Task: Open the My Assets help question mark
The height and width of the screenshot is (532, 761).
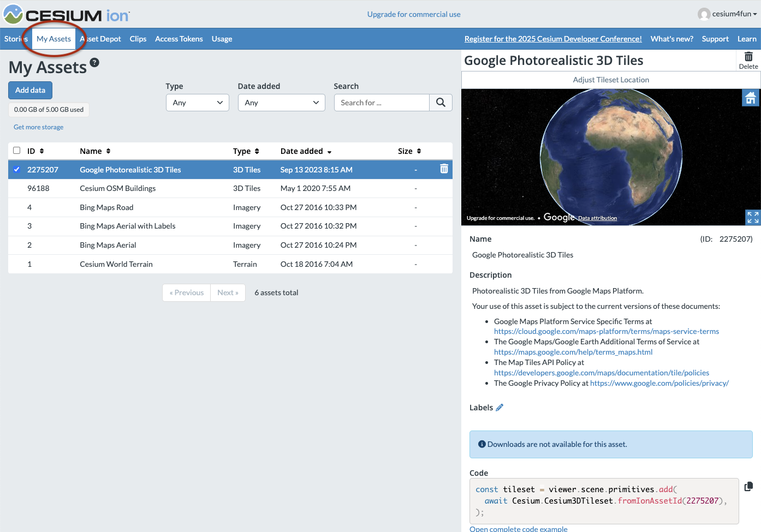Action: pos(94,63)
